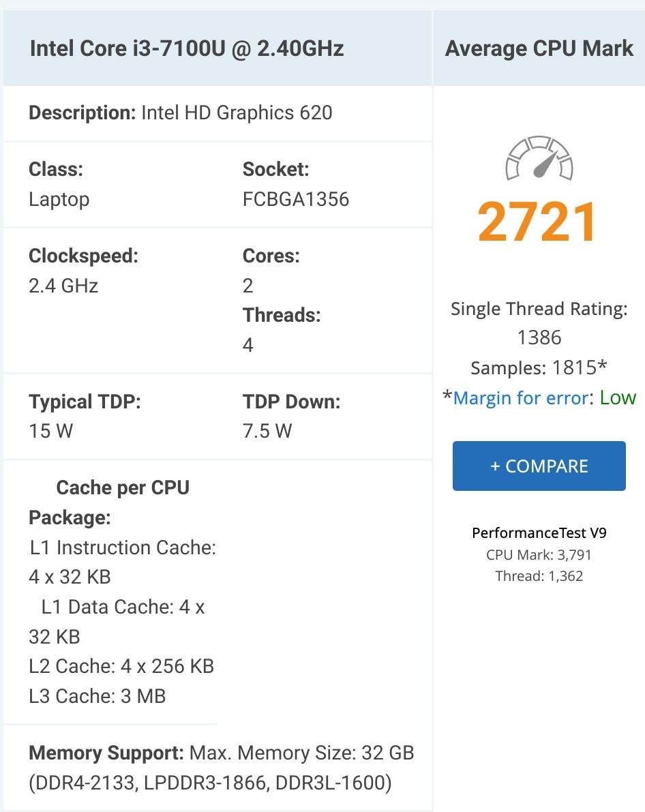645x812 pixels.
Task: Click the green Low margin text
Action: 618,398
